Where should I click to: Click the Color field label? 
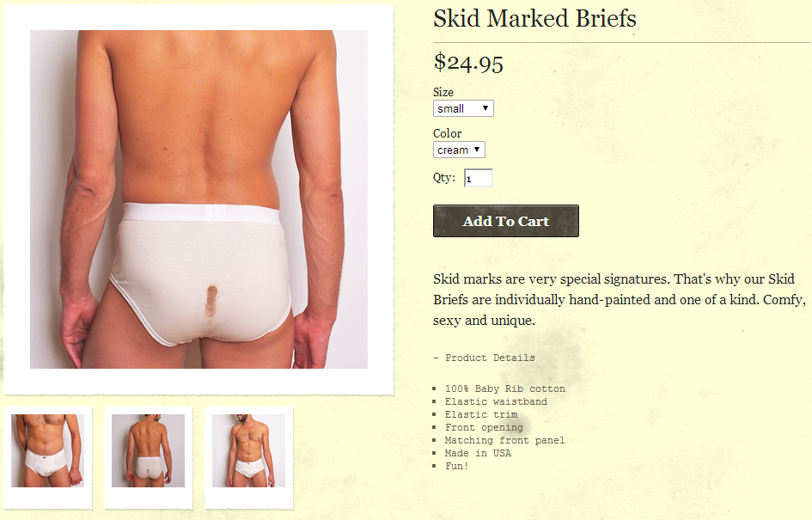pyautogui.click(x=448, y=133)
